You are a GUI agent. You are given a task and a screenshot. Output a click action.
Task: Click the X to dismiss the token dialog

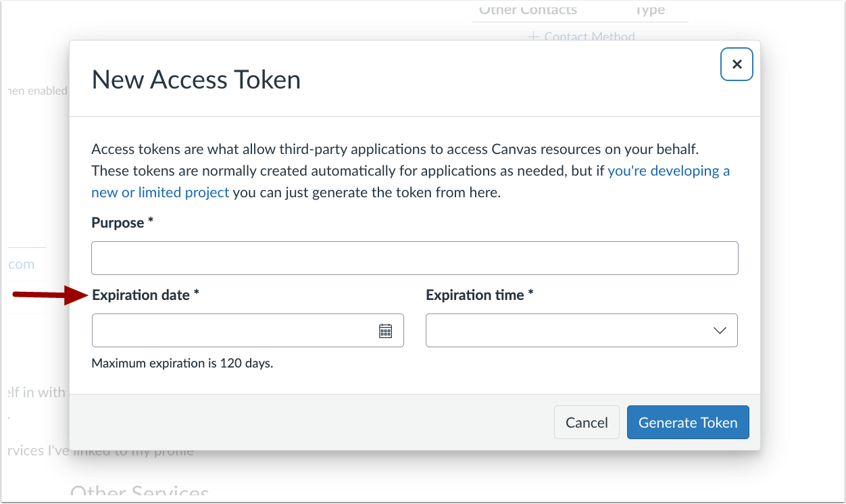pyautogui.click(x=737, y=64)
